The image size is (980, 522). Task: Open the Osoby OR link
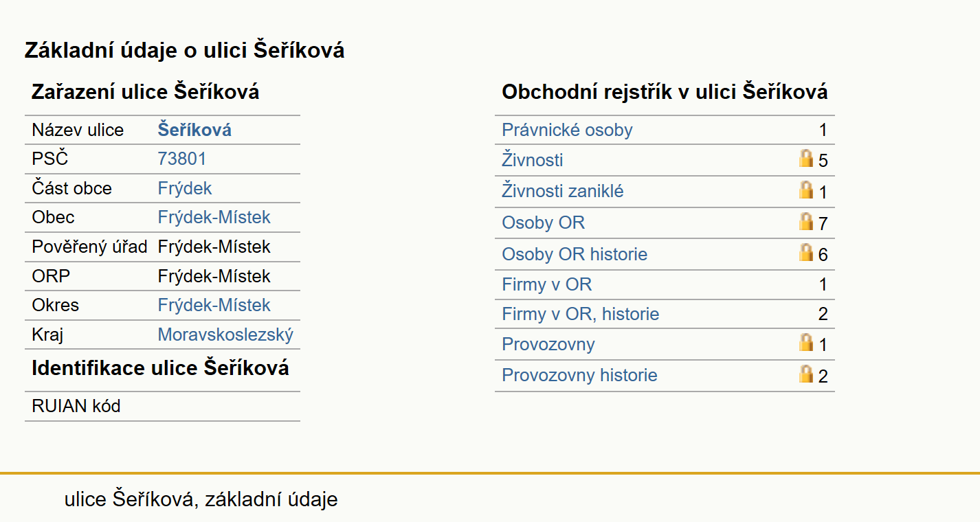click(544, 223)
